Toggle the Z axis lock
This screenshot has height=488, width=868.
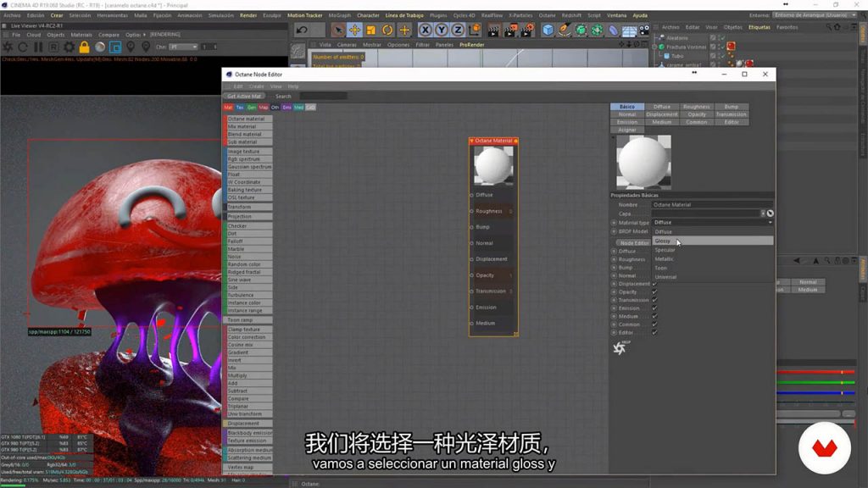point(458,30)
